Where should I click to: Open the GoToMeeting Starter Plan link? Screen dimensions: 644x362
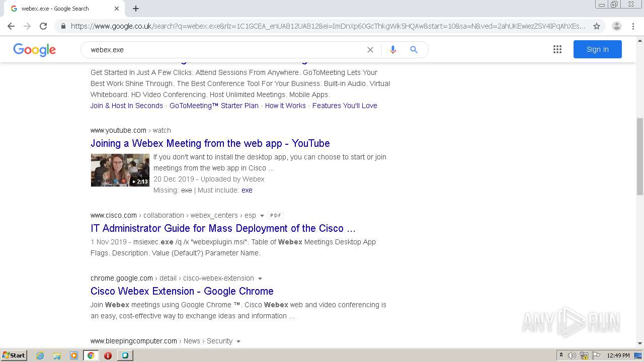point(214,106)
